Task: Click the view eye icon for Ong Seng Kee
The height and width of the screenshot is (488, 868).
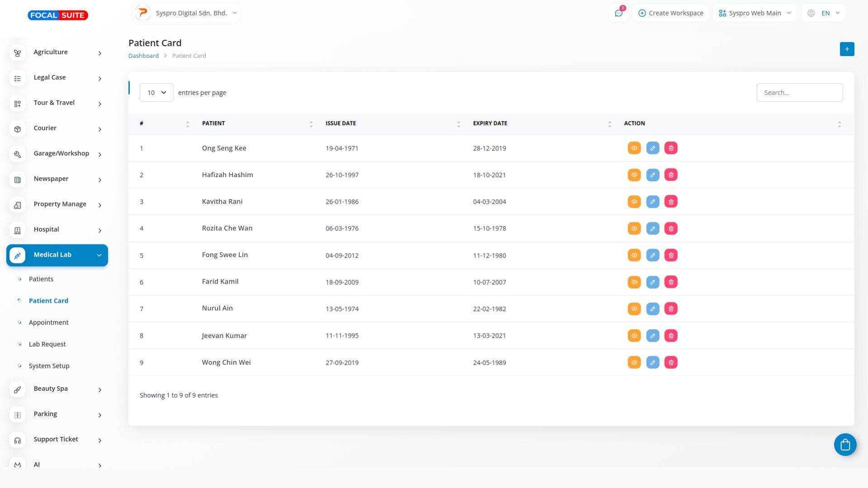Action: point(634,148)
